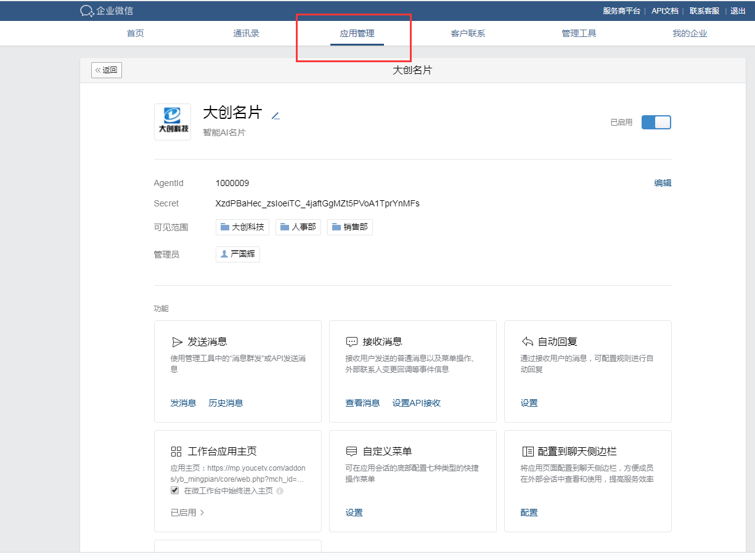755x560 pixels.
Task: Click the info icon beside 在微工作台中始终进入主页
Action: pyautogui.click(x=280, y=491)
